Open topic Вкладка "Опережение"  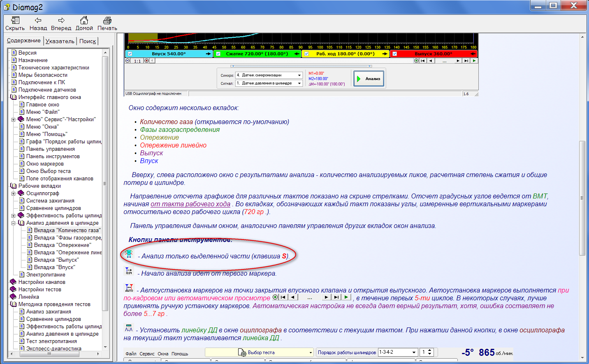click(63, 245)
